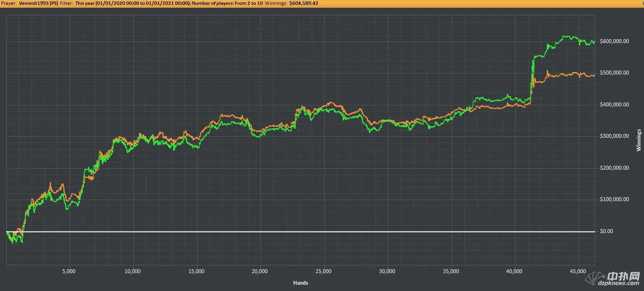Screen dimensions: 644x291
Task: Click the Hands axis title
Action: (x=301, y=283)
